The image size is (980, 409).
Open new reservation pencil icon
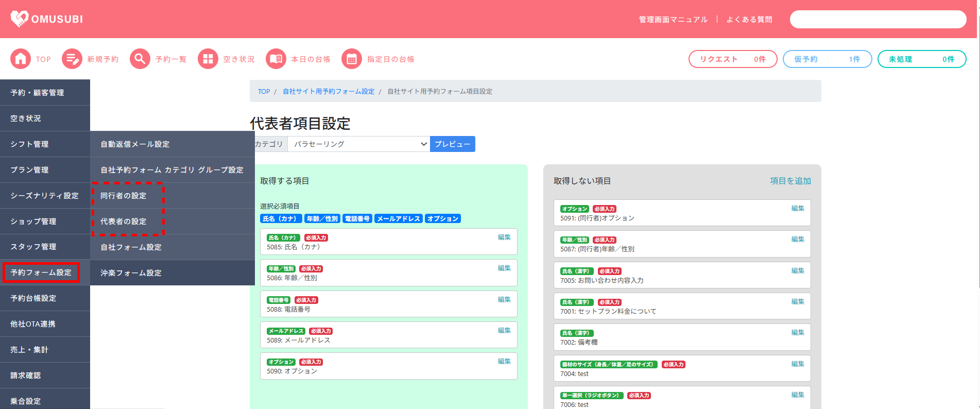72,59
